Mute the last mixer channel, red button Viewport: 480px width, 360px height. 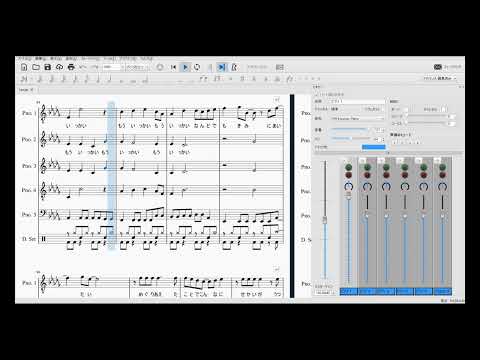442,175
